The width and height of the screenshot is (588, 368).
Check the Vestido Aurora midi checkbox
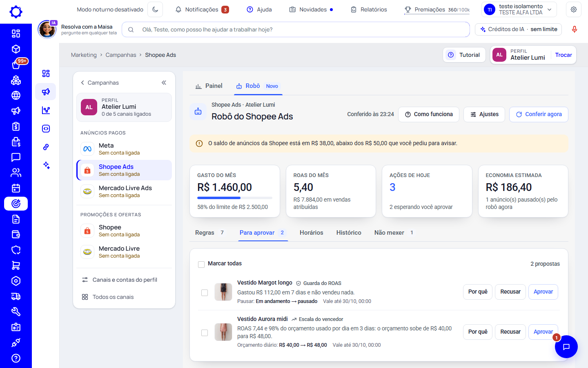coord(205,333)
